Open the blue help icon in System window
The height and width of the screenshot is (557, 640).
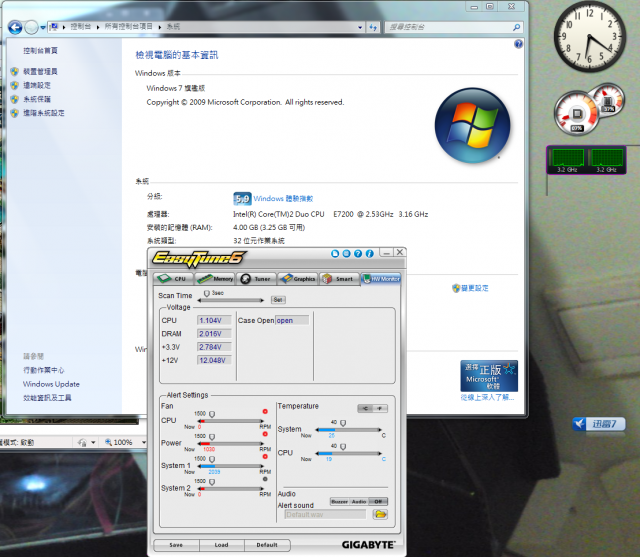pyautogui.click(x=518, y=44)
